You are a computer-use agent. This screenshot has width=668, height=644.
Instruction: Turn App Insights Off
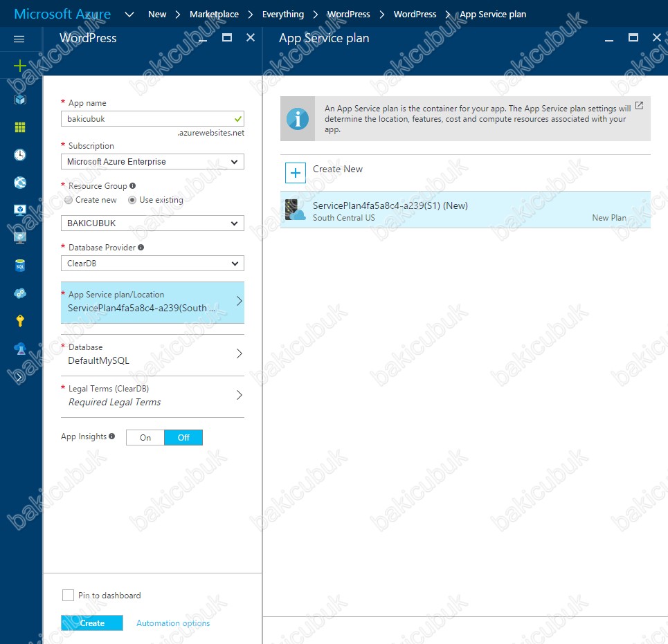183,438
